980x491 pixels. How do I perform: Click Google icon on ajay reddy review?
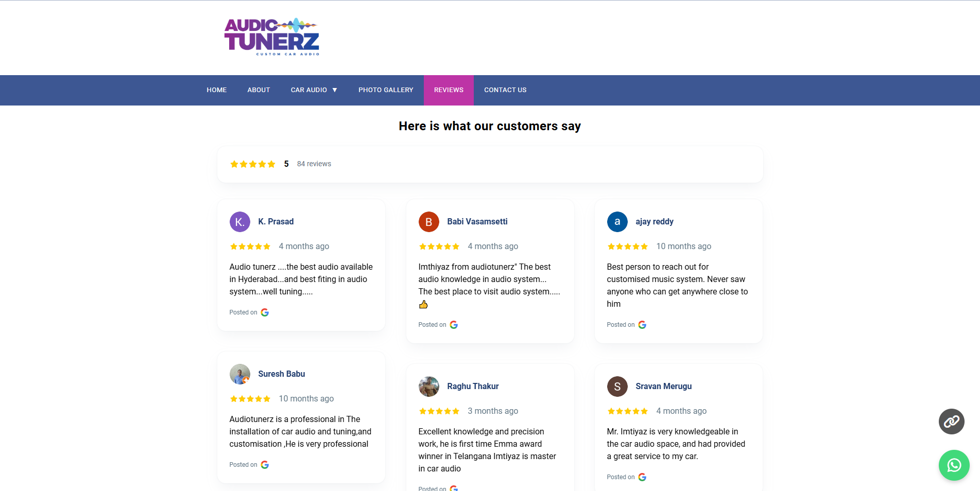642,325
